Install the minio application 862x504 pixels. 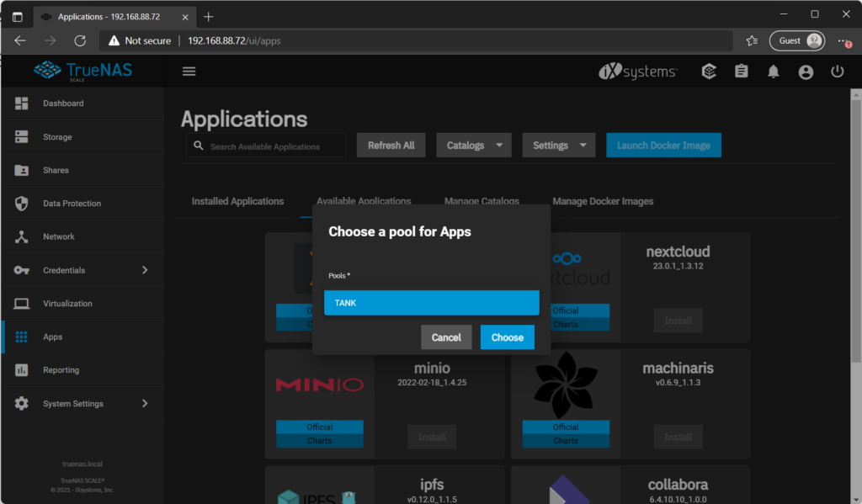coord(432,437)
